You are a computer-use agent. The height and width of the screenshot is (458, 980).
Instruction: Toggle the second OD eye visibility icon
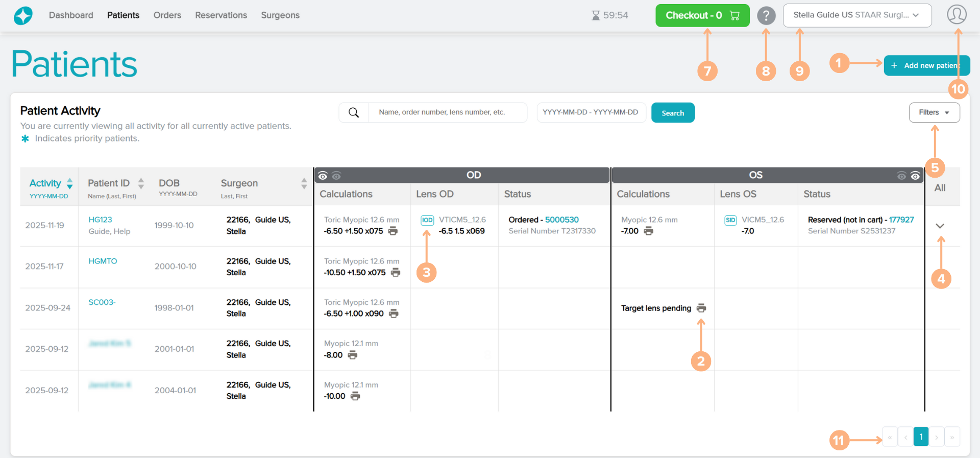[336, 176]
